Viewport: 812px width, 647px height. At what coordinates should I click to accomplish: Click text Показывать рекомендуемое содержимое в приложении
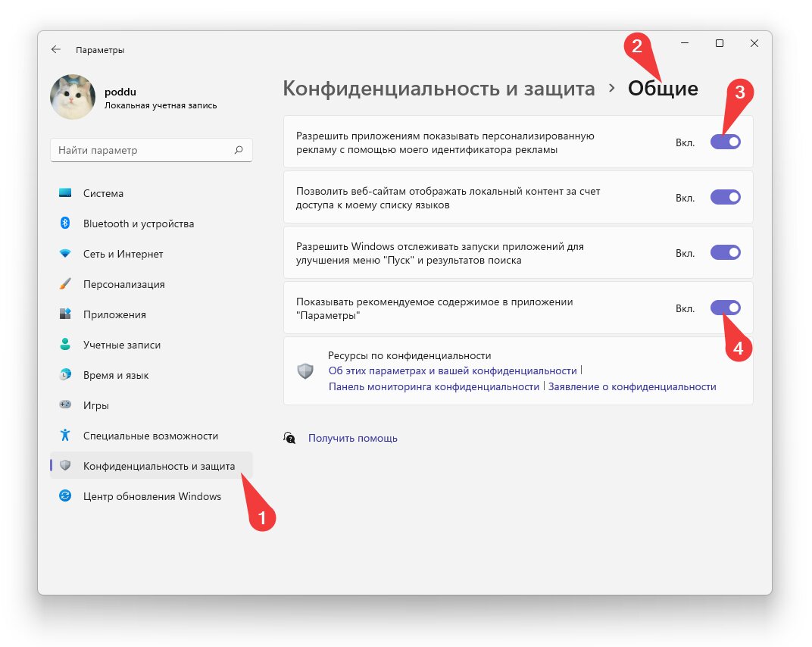435,308
